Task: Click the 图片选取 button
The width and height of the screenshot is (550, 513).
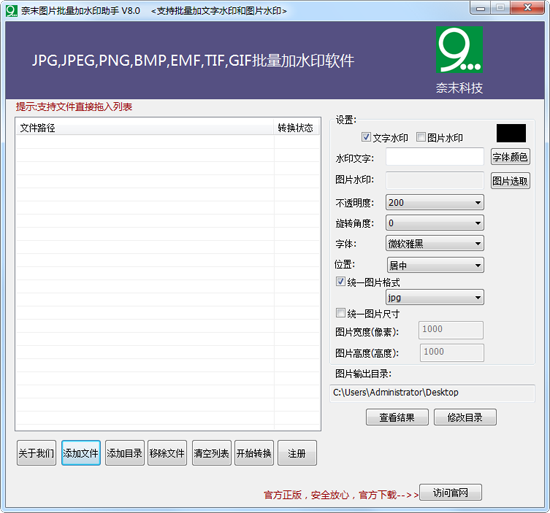Action: coord(510,181)
